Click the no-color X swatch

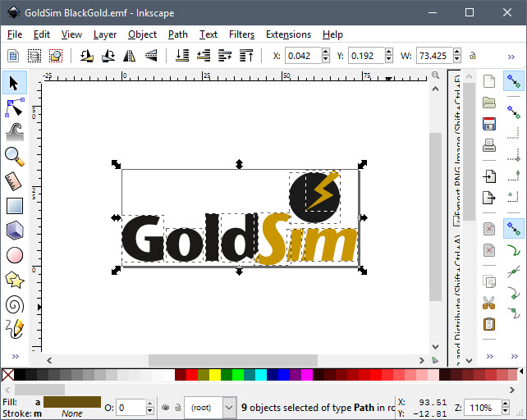pos(8,375)
